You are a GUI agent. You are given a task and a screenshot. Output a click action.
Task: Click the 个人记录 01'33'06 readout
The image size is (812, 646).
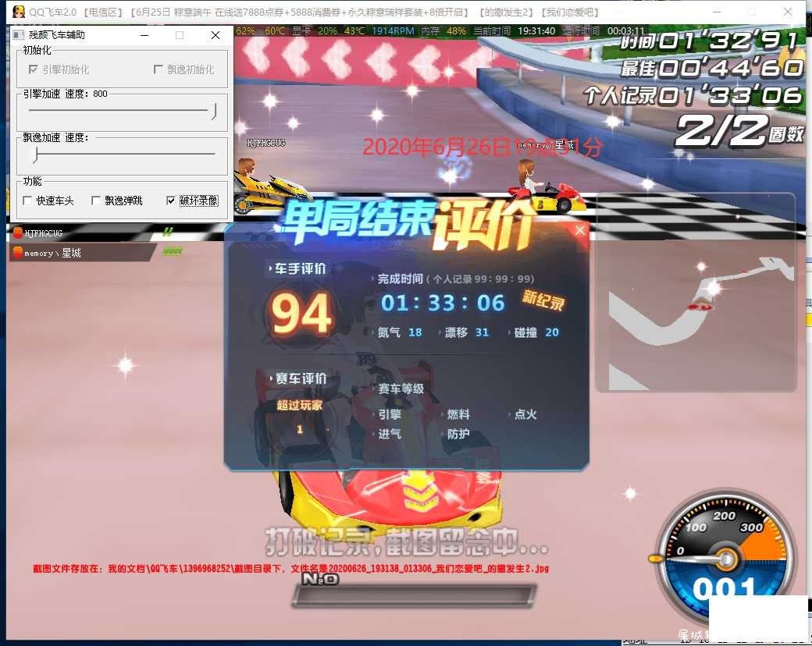(x=693, y=95)
